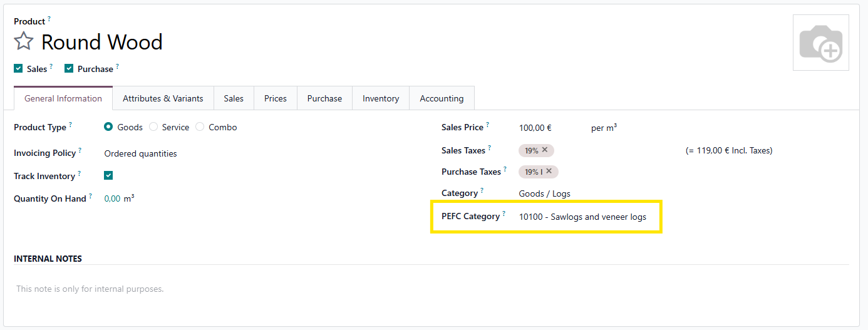Uncheck the Purchase checkbox
Image resolution: width=868 pixels, height=330 pixels.
coord(69,69)
